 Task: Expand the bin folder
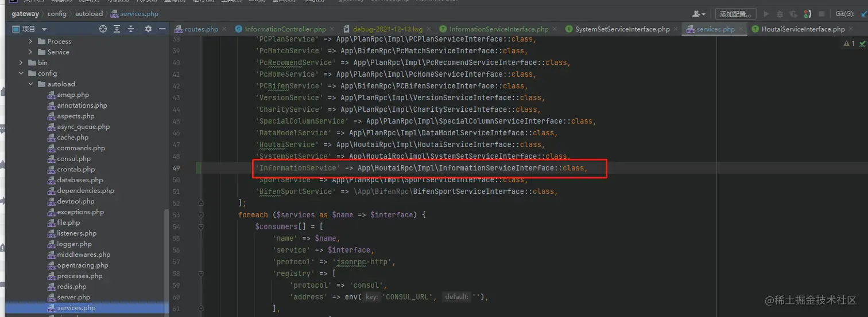pyautogui.click(x=21, y=62)
